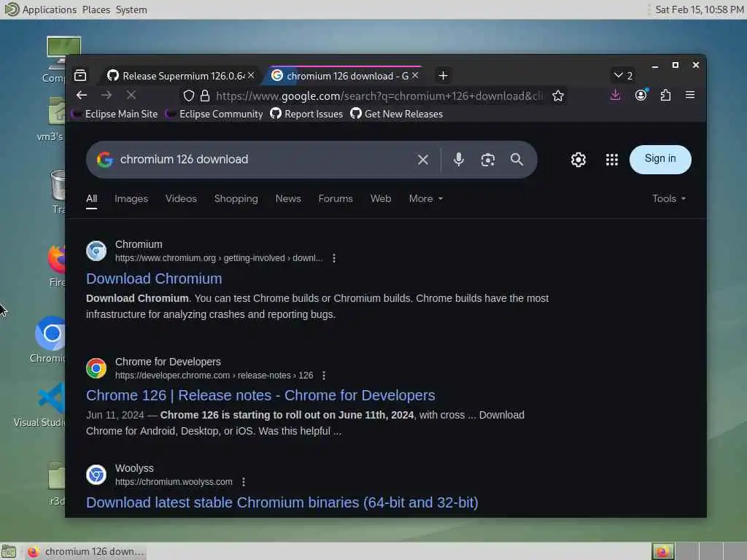The image size is (747, 560).
Task: Expand the Tools dropdown
Action: (669, 198)
